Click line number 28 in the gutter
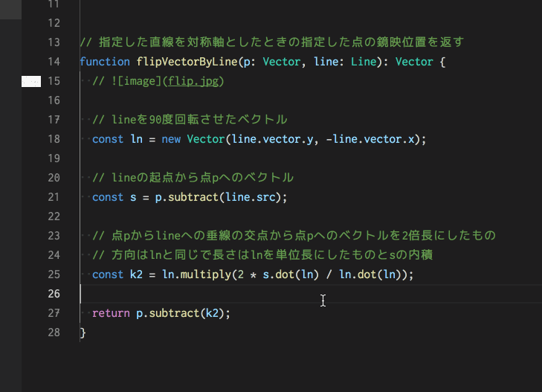542x392 pixels. 53,332
